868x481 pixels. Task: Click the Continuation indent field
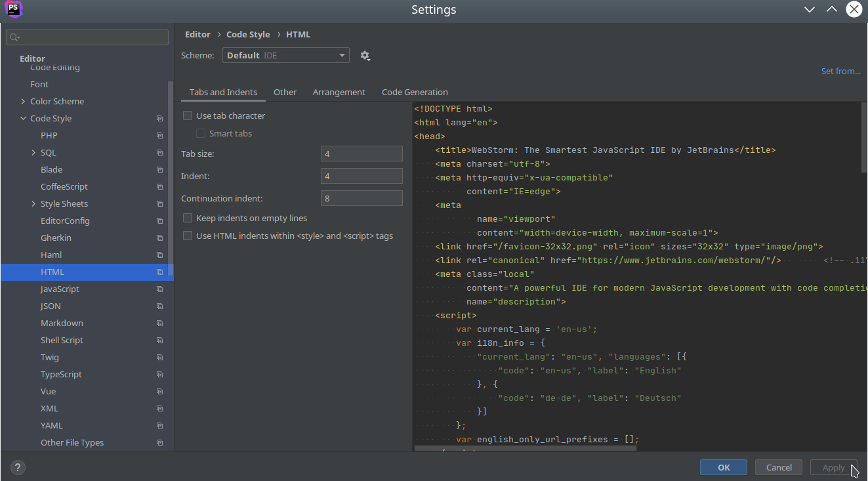(x=362, y=198)
